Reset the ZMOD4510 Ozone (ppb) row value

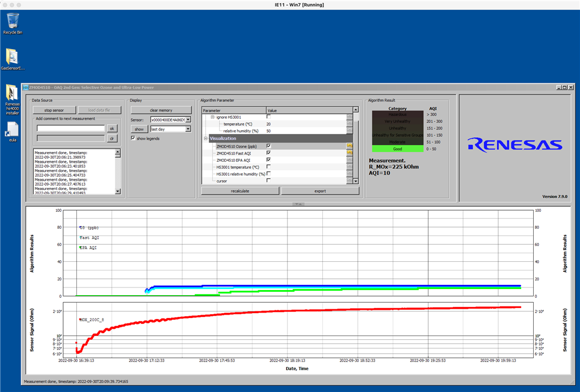click(x=349, y=146)
